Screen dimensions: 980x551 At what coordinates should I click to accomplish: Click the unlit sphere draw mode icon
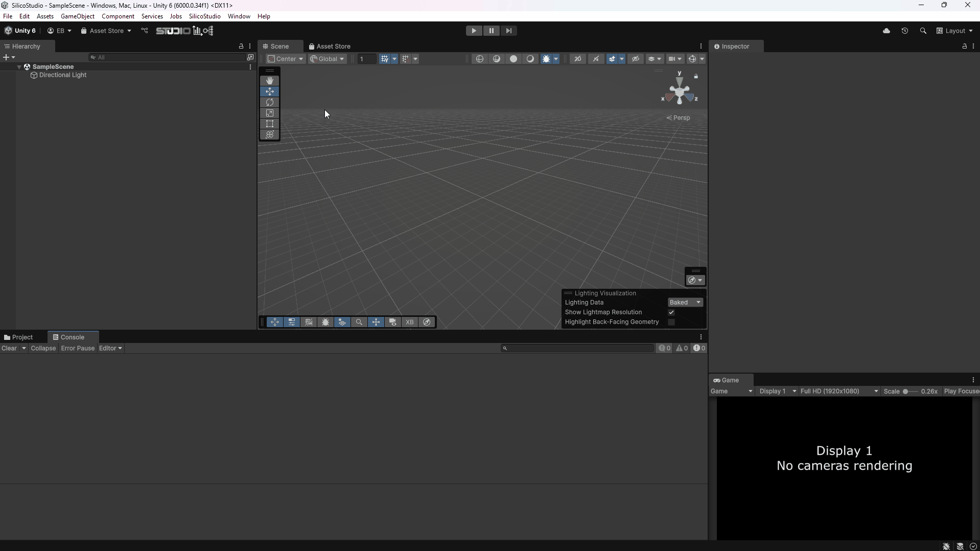point(530,59)
